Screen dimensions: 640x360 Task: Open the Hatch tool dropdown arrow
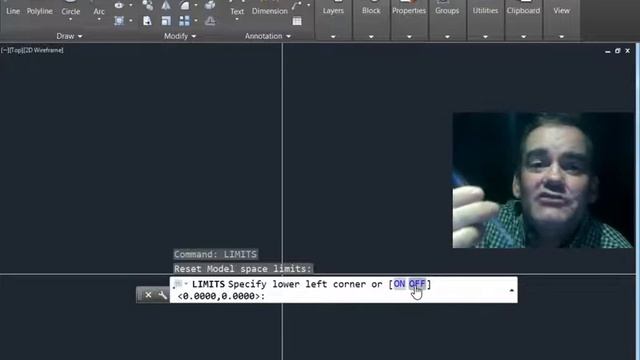tap(131, 21)
